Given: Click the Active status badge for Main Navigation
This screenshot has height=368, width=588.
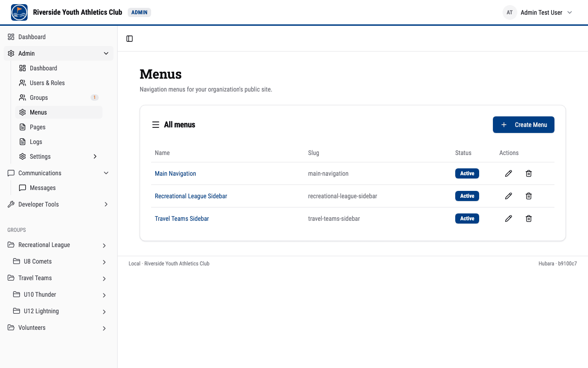Looking at the screenshot, I should pos(467,173).
